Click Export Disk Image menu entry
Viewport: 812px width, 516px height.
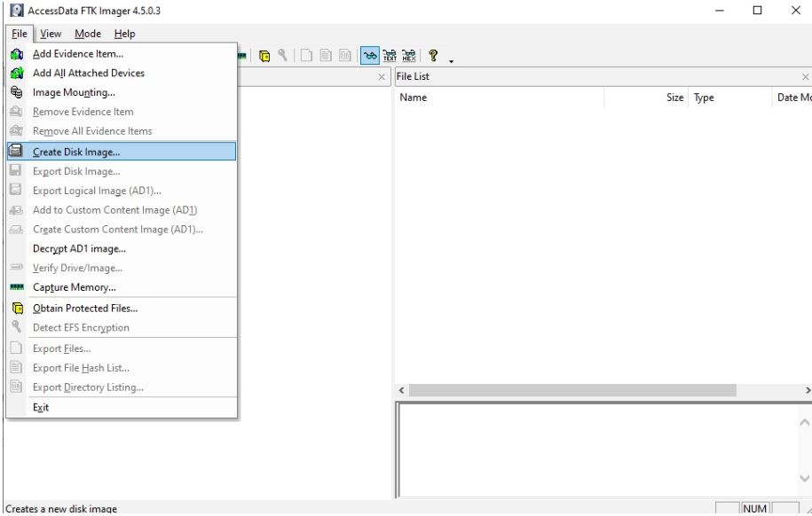(x=122, y=171)
